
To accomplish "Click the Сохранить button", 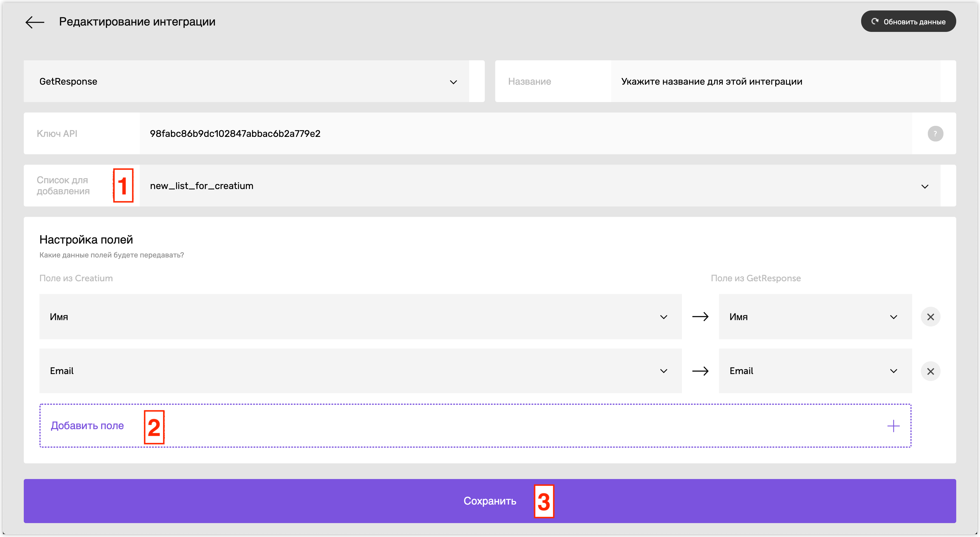I will click(490, 501).
